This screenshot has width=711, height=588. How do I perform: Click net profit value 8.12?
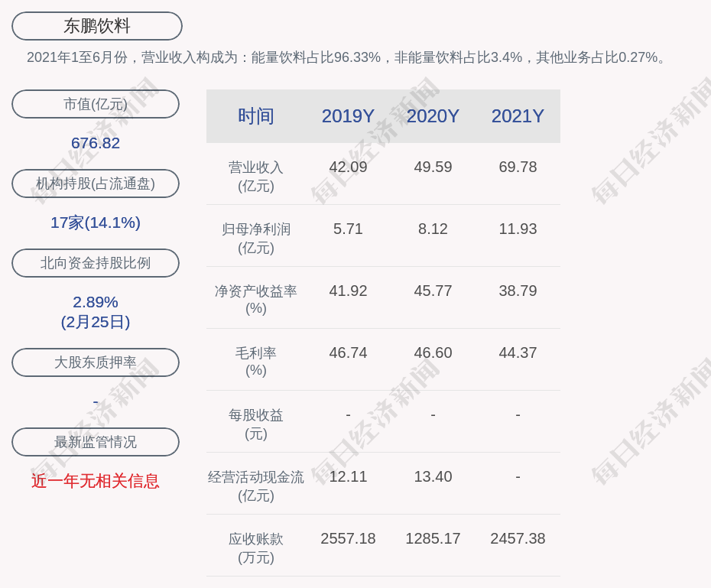point(433,229)
